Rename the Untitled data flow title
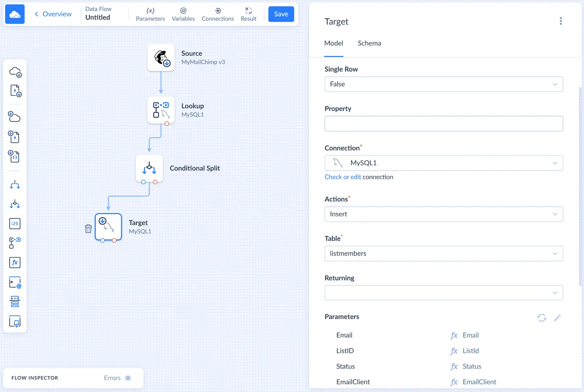 coord(98,17)
